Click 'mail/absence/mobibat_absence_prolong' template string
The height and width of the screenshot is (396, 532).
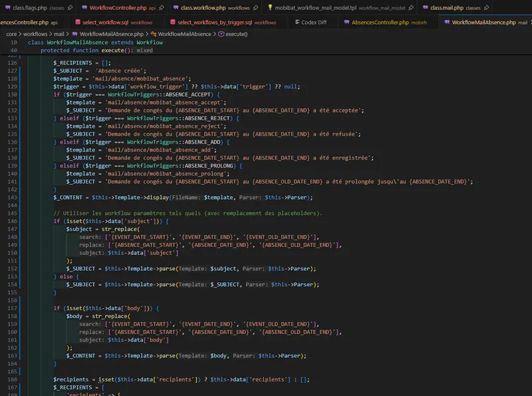(x=166, y=174)
